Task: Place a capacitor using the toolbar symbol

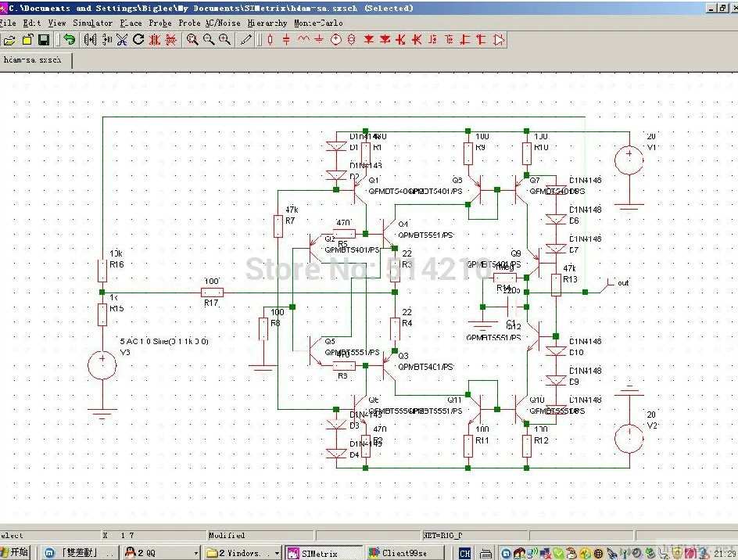Action: point(286,40)
